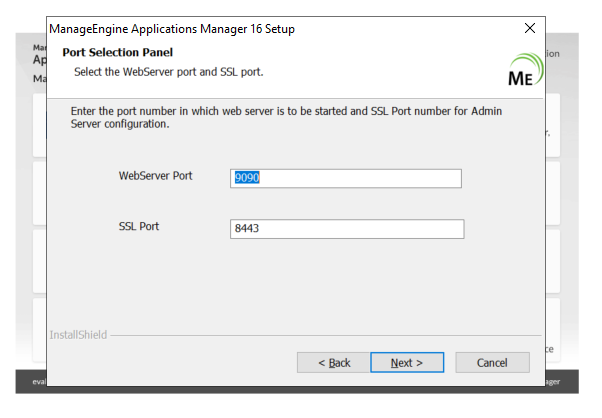Click the "SSL Port" label

tap(139, 227)
